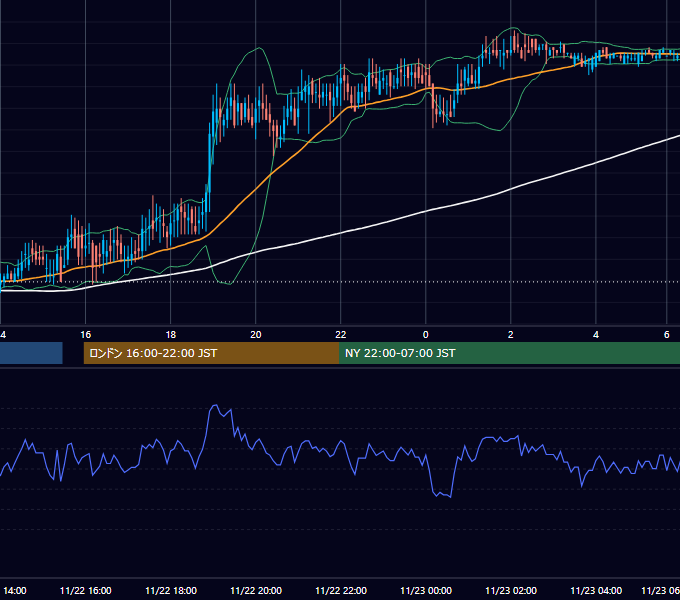
Task: Click the '4' hour label on the price chart axis
Action: [596, 335]
